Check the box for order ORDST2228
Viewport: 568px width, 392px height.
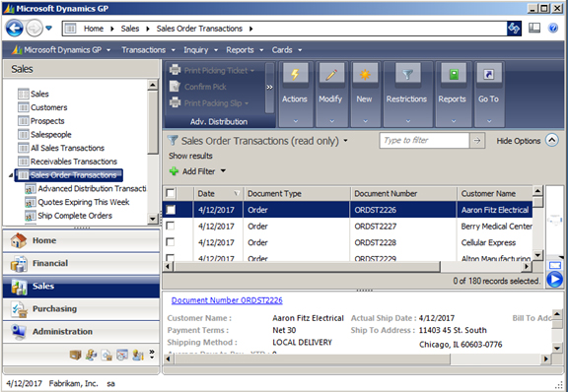pos(170,241)
